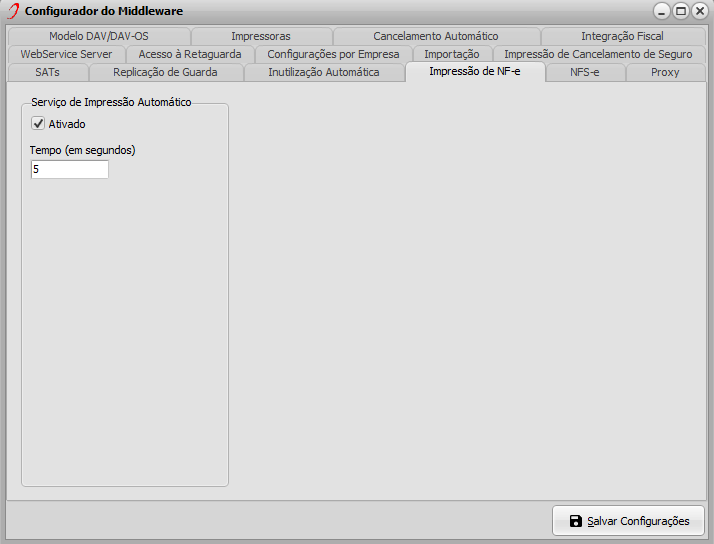Open the Replicação de Guarda tab

click(x=165, y=72)
